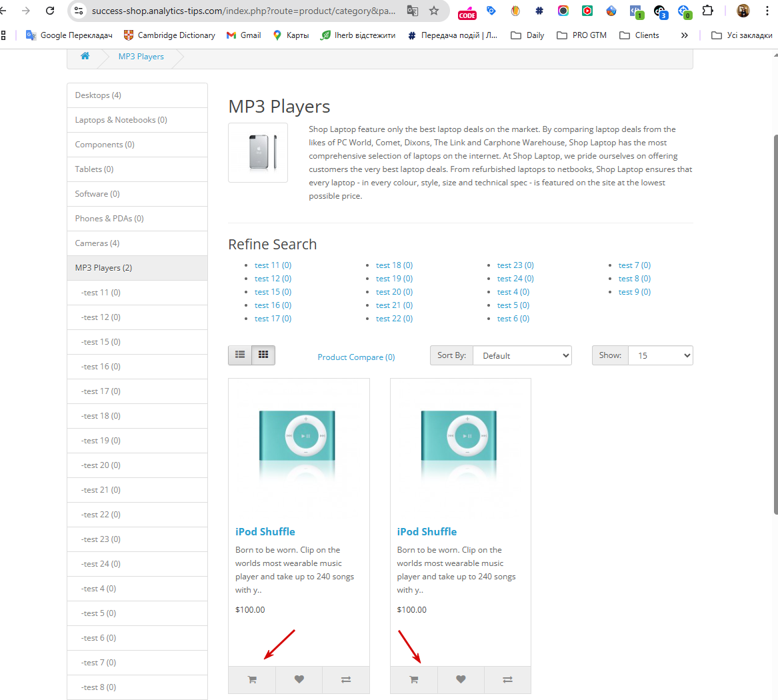Show more bookmarks with the chevron
This screenshot has height=700, width=778.
[x=684, y=35]
